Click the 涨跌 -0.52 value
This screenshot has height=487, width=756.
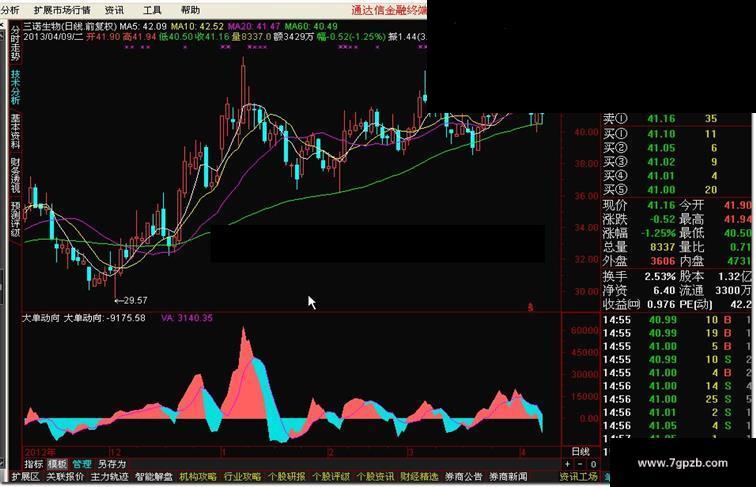662,219
